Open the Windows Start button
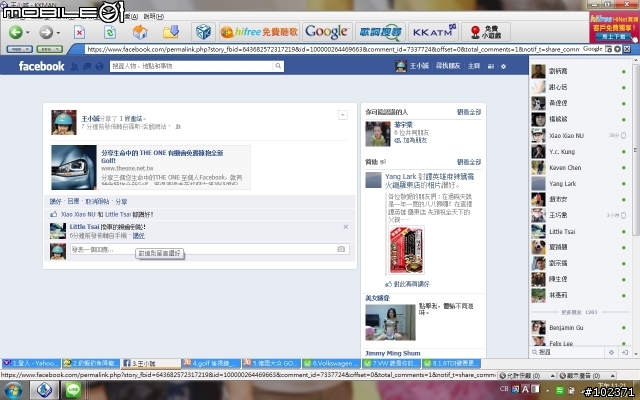 (x=13, y=391)
